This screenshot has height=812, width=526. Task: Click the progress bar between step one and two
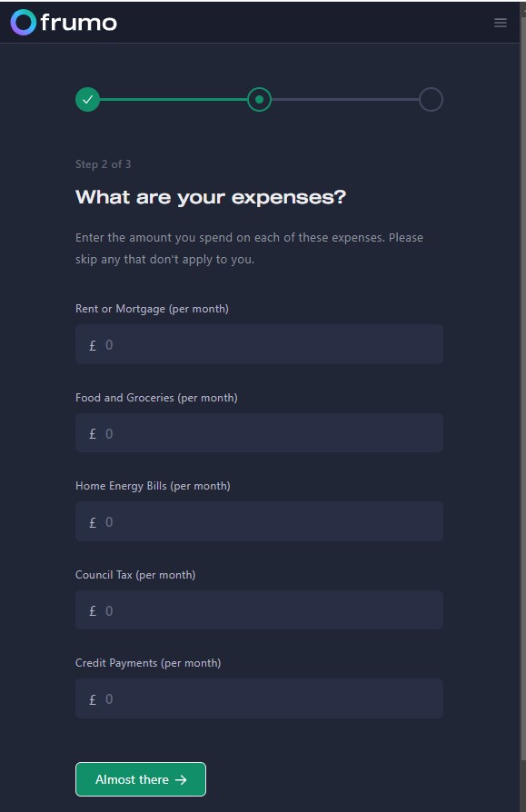[173, 99]
